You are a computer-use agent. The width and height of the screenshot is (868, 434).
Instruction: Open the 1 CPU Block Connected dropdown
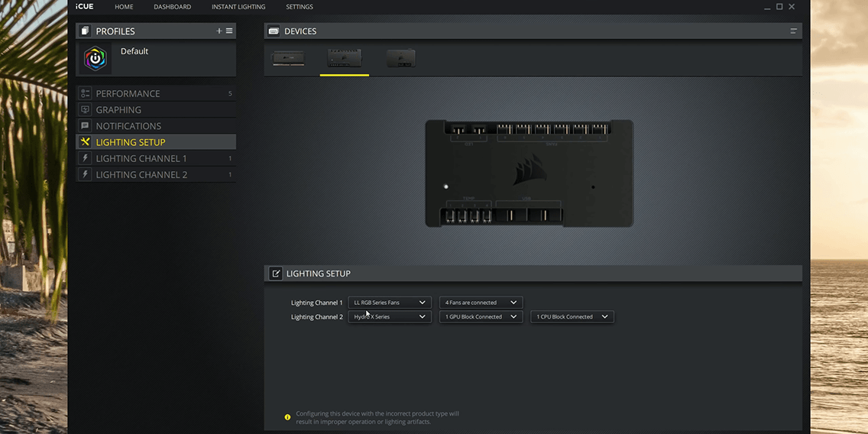572,316
